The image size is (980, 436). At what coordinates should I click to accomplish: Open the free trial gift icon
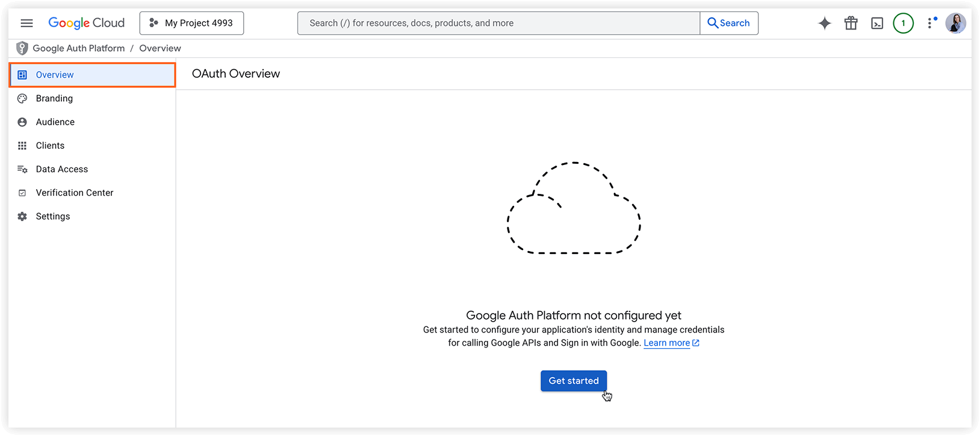[x=851, y=23]
